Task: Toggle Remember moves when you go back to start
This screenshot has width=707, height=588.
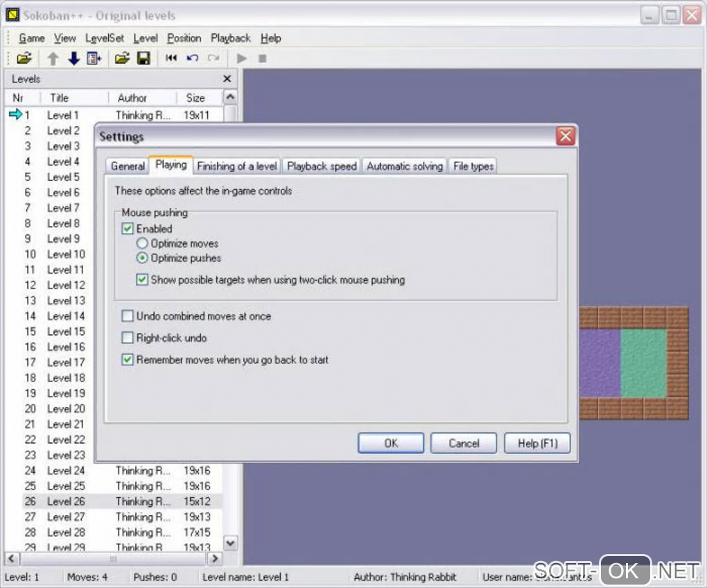Action: coord(128,359)
